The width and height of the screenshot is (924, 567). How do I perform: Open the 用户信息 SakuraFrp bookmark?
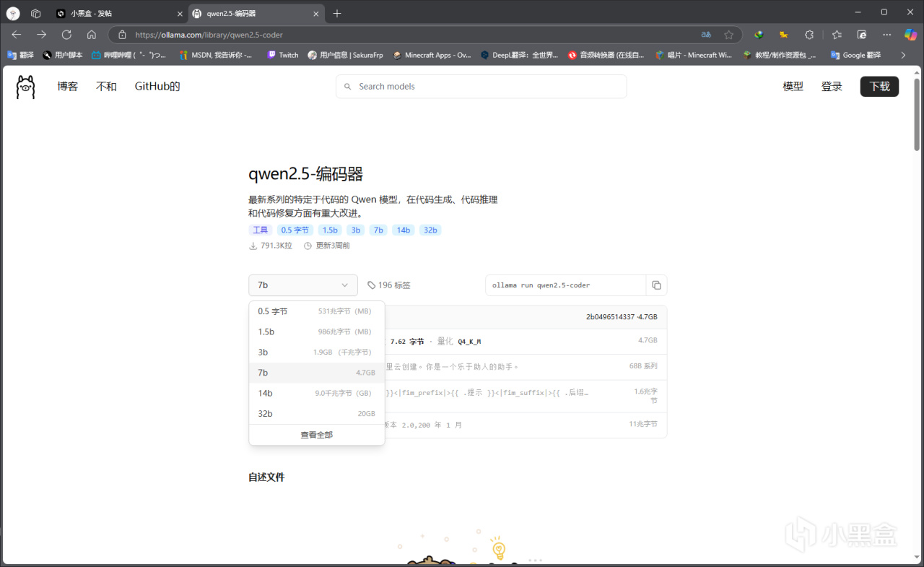coord(344,55)
